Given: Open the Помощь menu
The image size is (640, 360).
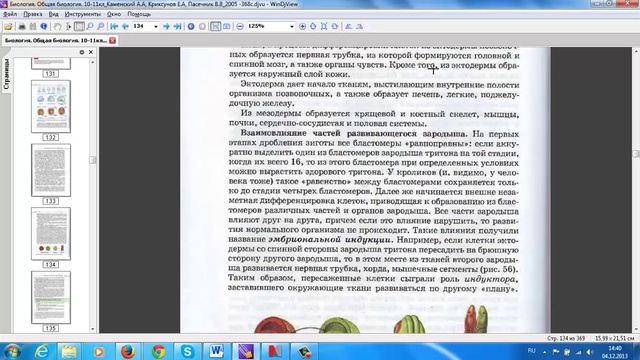Looking at the screenshot, I should coord(139,14).
